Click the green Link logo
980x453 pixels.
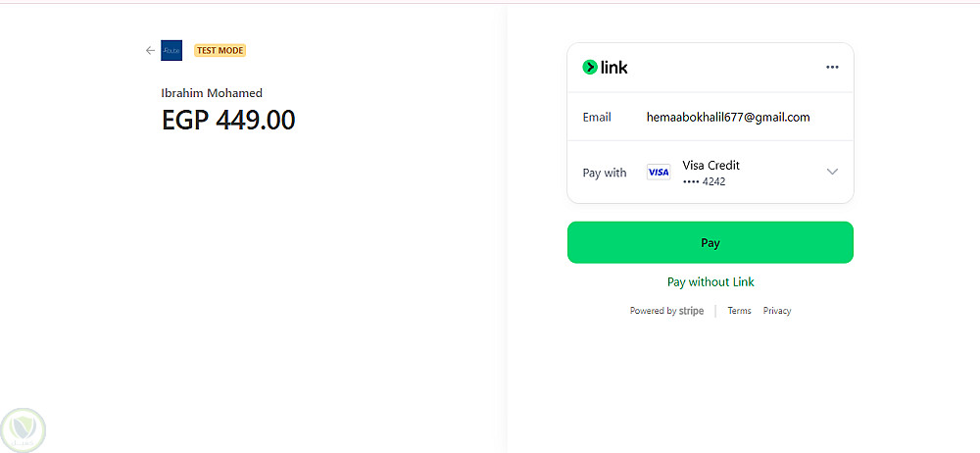(605, 68)
